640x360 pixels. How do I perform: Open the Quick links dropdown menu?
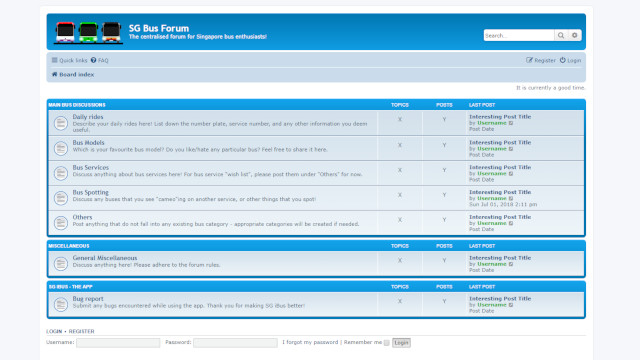point(69,60)
